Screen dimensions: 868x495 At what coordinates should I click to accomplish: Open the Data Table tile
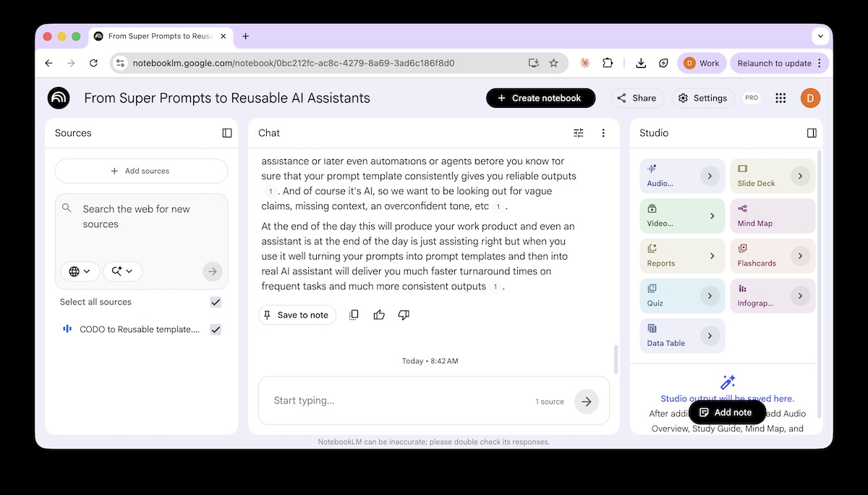click(682, 335)
